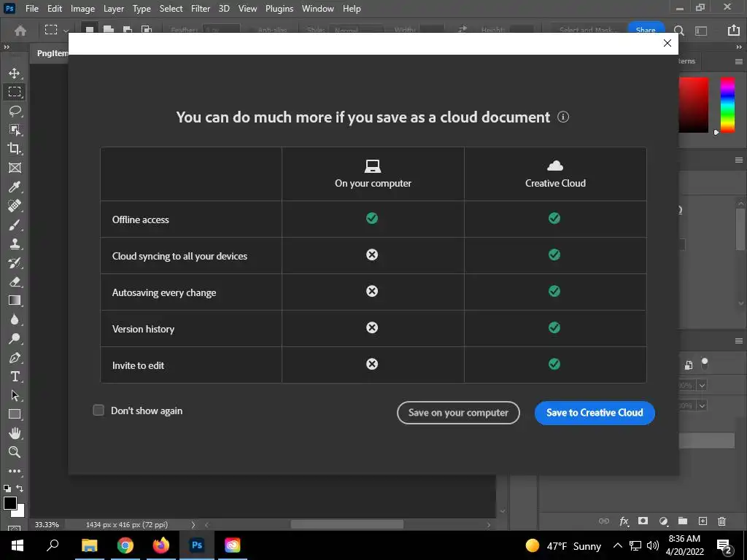The width and height of the screenshot is (747, 560).
Task: Select the Frame tool
Action: coord(15,168)
